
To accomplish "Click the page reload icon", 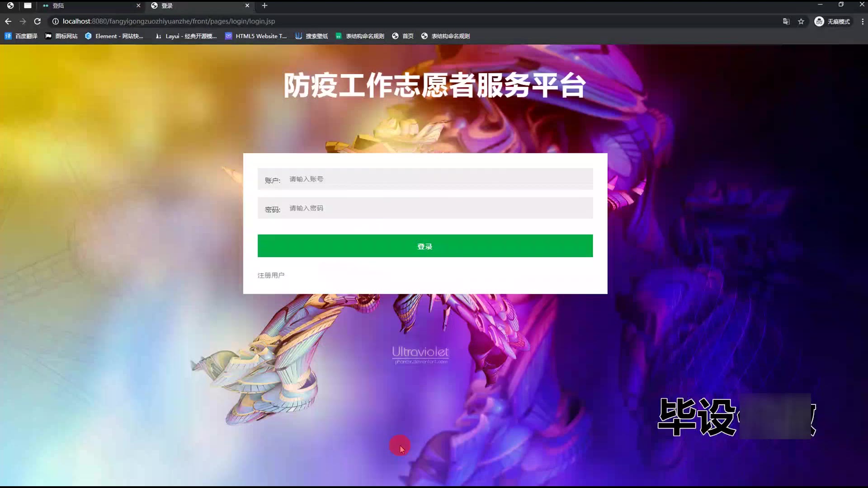I will [x=38, y=21].
